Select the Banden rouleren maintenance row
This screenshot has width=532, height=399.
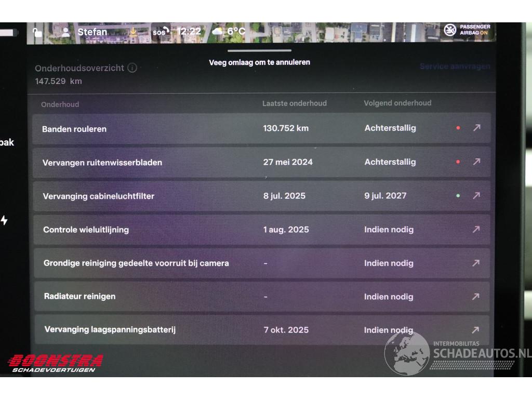click(208, 128)
